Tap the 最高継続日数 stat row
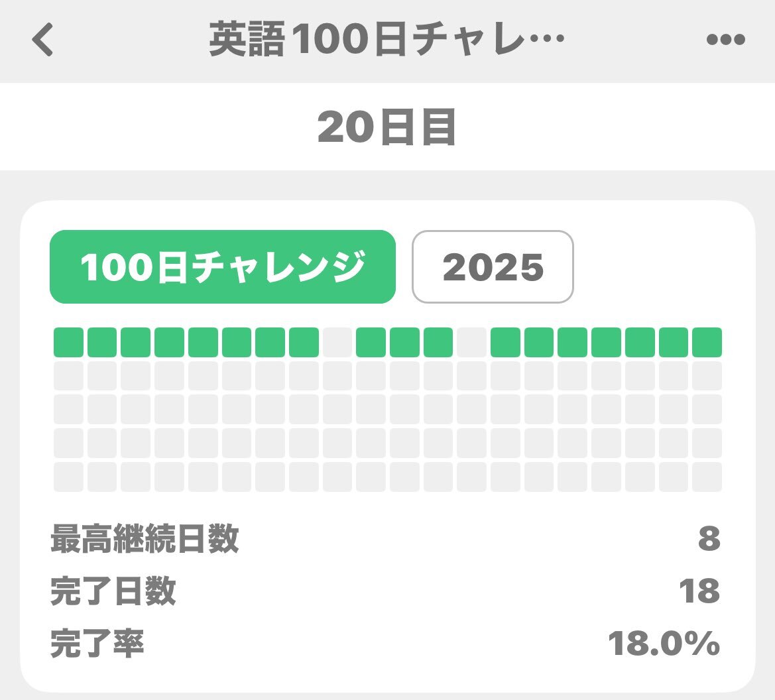 pos(386,538)
